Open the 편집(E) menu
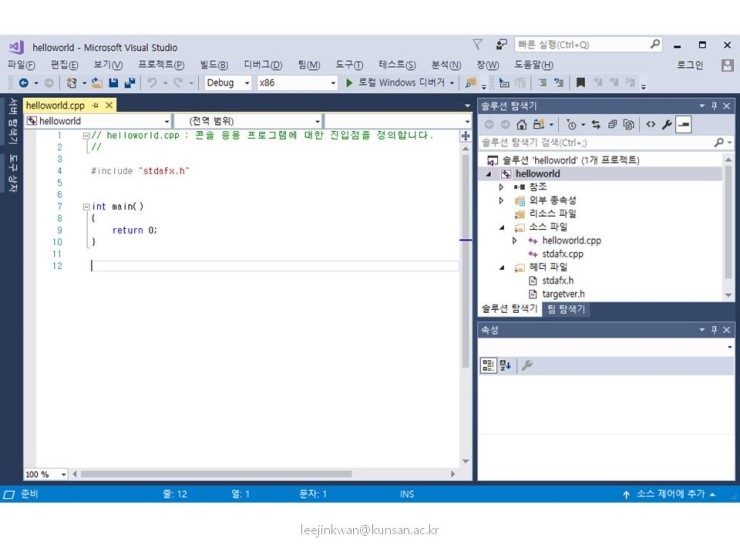The height and width of the screenshot is (555, 740). coord(64,65)
